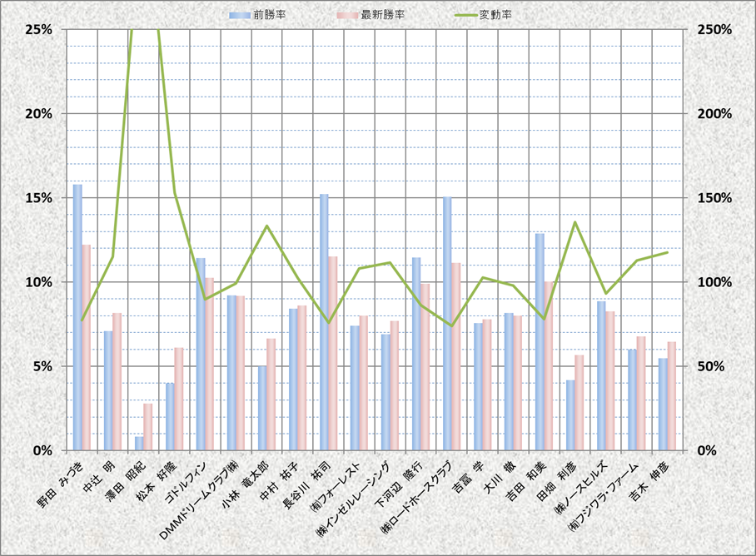Viewport: 756px width, 556px height.
Task: Click the 25% label on left axis
Action: [x=39, y=29]
